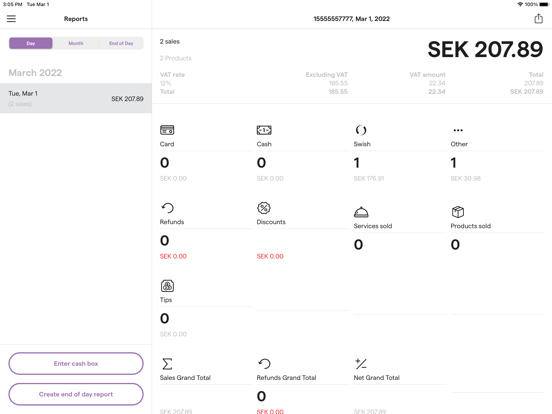Tap the VAT amount column header
Screen dimensions: 552x414
427,75
